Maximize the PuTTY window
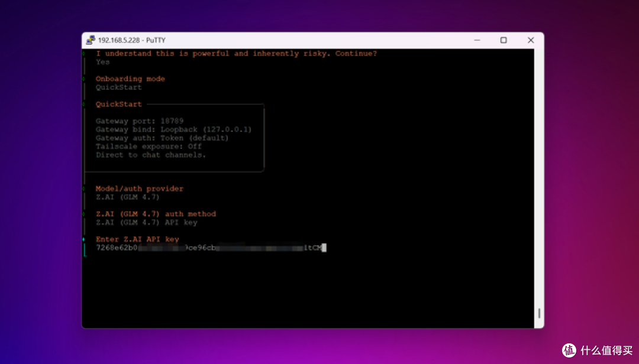This screenshot has width=639, height=364. (x=504, y=40)
